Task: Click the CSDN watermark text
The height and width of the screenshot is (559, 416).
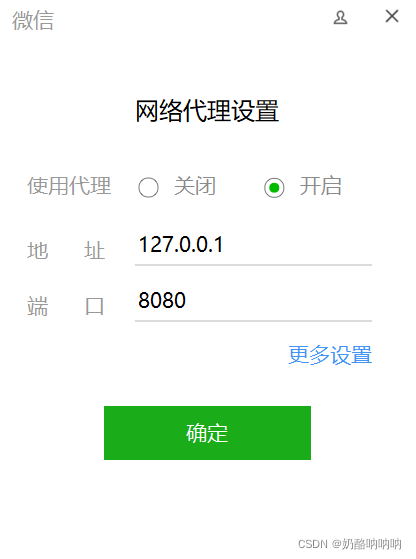Action: (349, 544)
